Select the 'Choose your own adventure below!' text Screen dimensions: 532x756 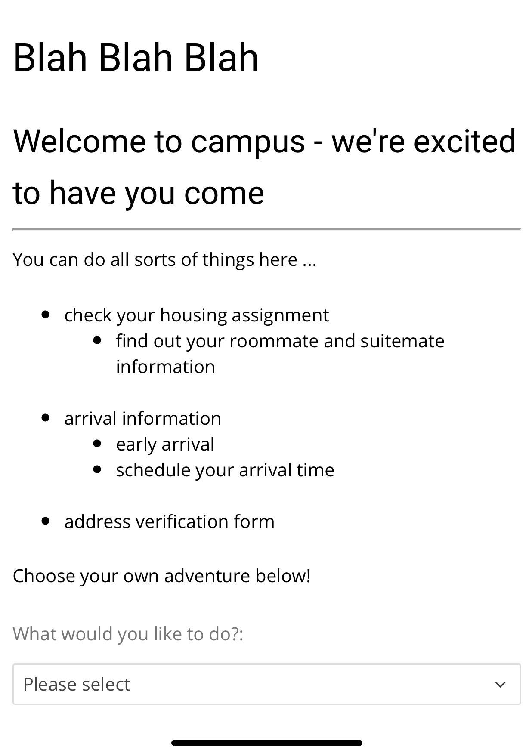162,575
